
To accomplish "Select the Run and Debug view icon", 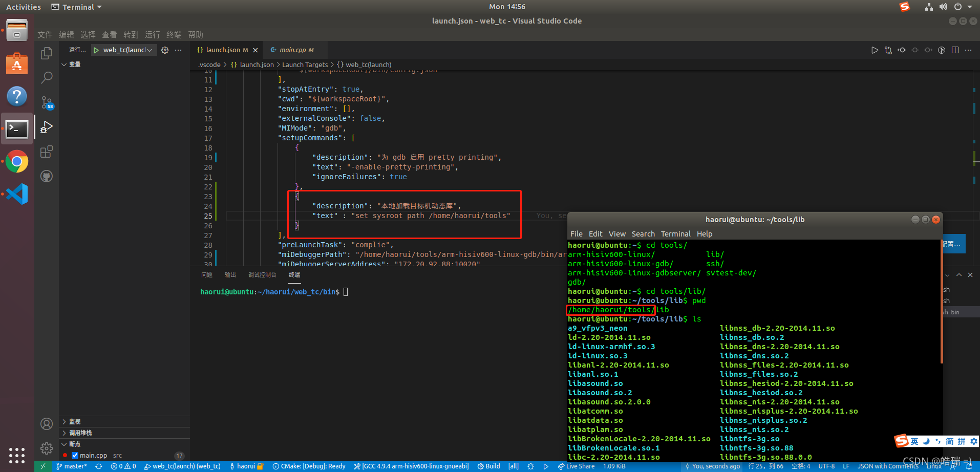I will coord(47,127).
